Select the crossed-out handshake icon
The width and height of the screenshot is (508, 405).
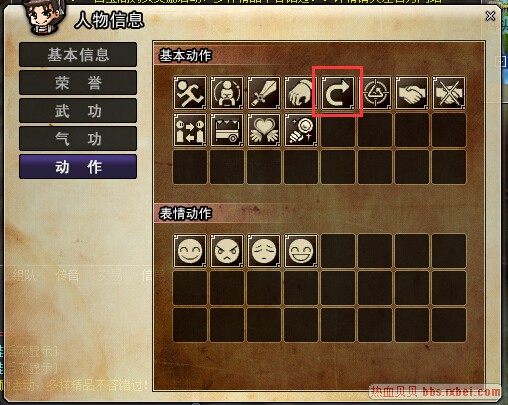[449, 93]
